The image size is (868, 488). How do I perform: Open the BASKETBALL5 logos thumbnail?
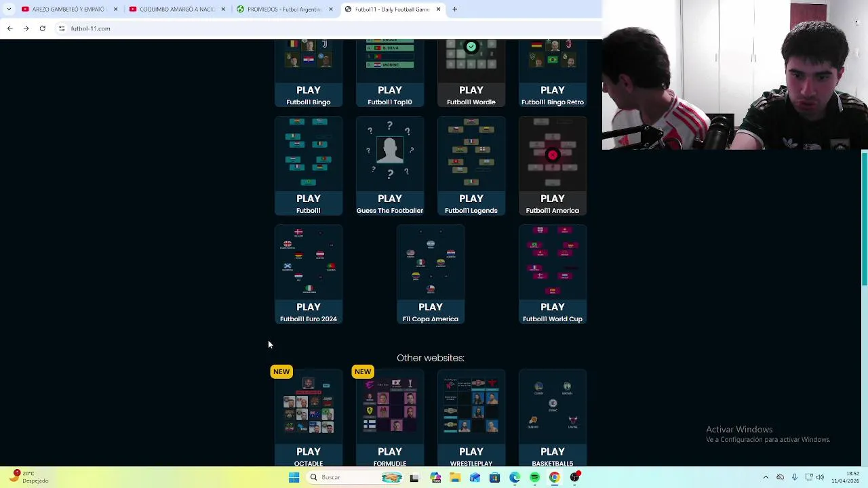pyautogui.click(x=552, y=405)
